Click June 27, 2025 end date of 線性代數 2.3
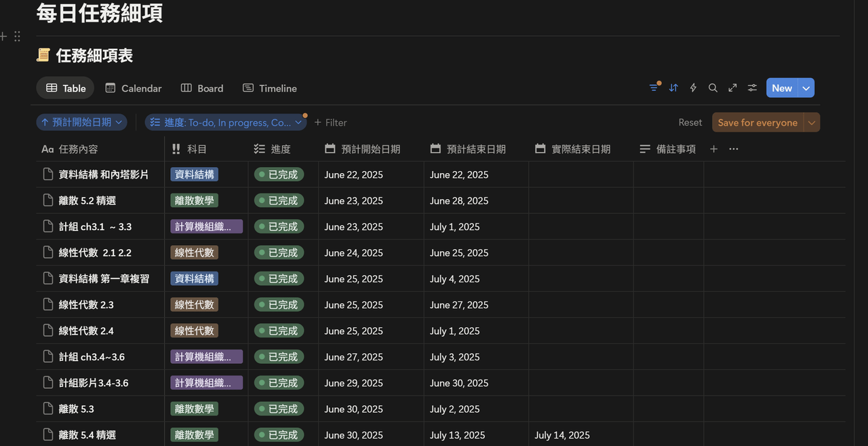868x446 pixels. (x=459, y=304)
